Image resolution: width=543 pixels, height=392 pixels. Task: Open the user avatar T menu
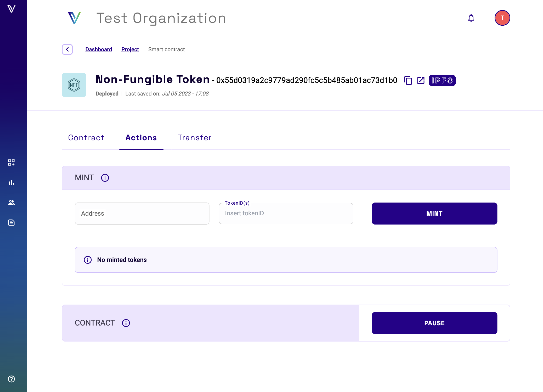click(x=502, y=18)
